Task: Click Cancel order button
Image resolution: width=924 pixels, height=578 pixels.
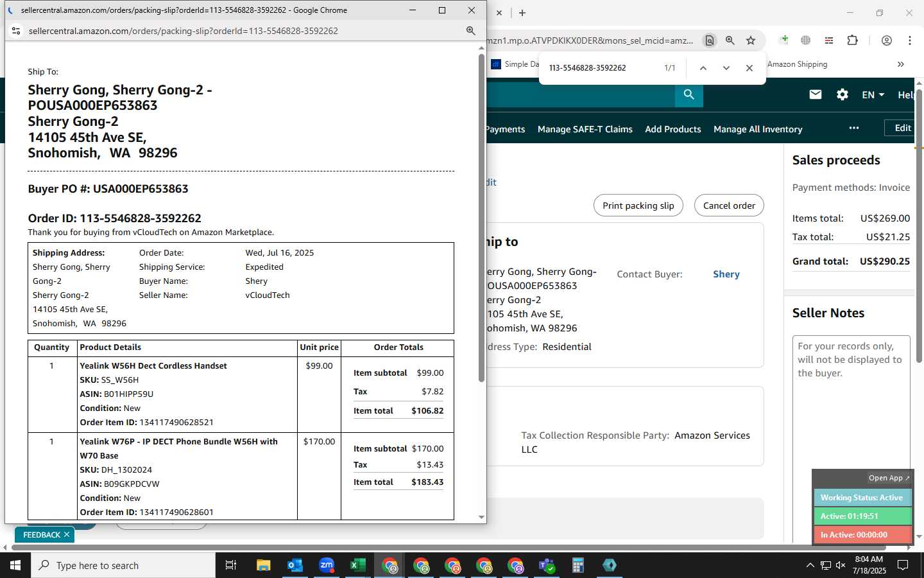Action: (729, 206)
